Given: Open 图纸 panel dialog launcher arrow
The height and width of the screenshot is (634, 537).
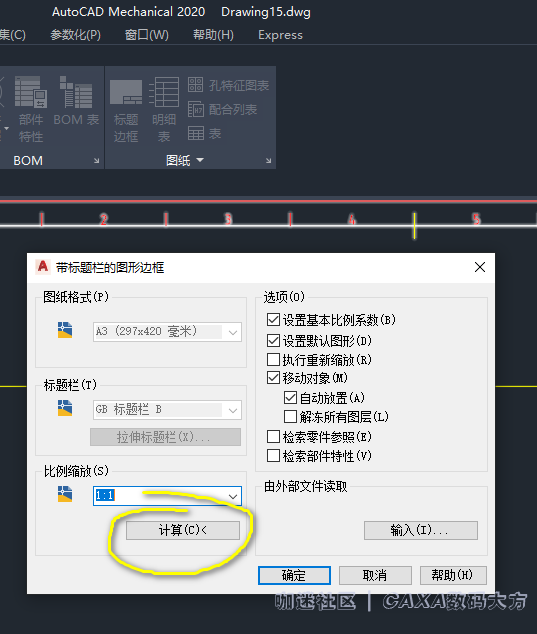Looking at the screenshot, I should point(268,161).
